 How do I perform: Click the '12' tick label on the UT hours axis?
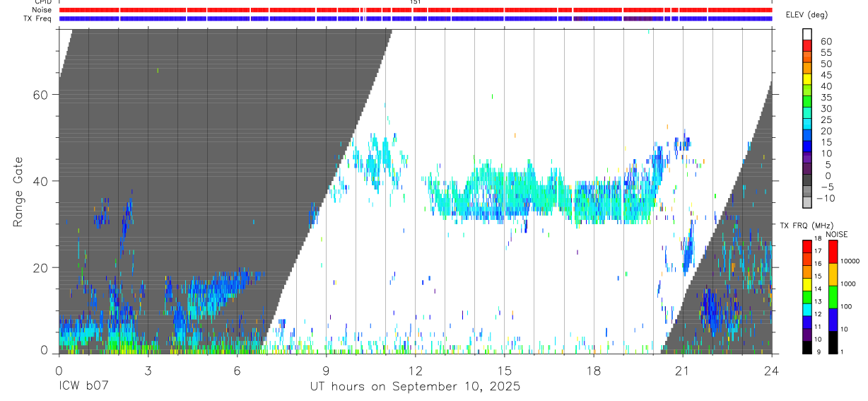(415, 370)
